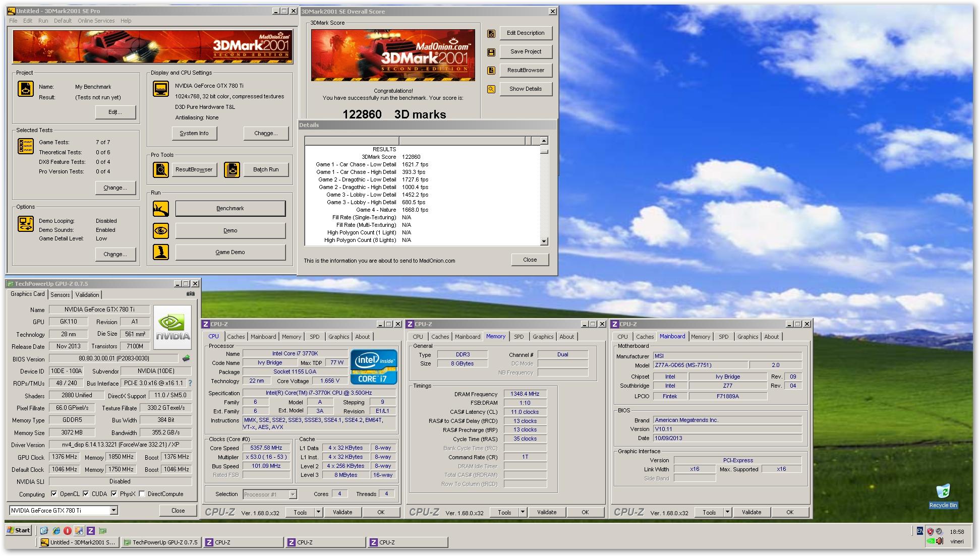The height and width of the screenshot is (556, 980).
Task: Click the Edit Description icon in Overall Score window
Action: [491, 34]
